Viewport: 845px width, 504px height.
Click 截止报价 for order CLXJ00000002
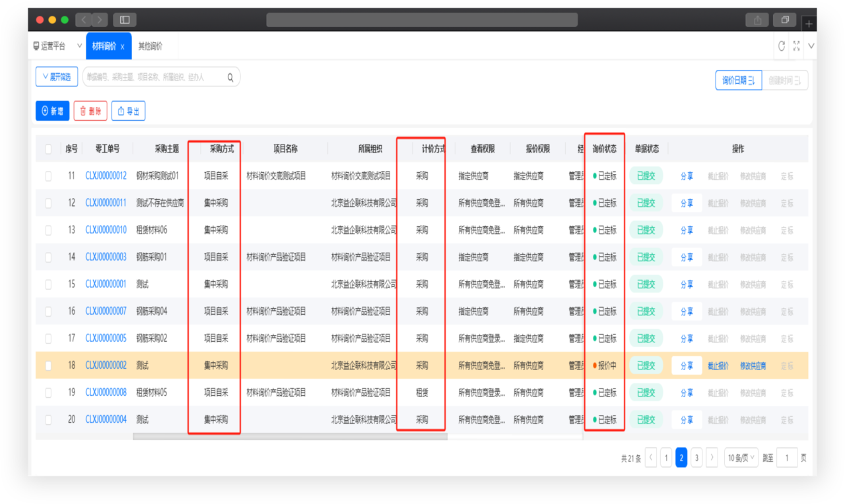718,366
